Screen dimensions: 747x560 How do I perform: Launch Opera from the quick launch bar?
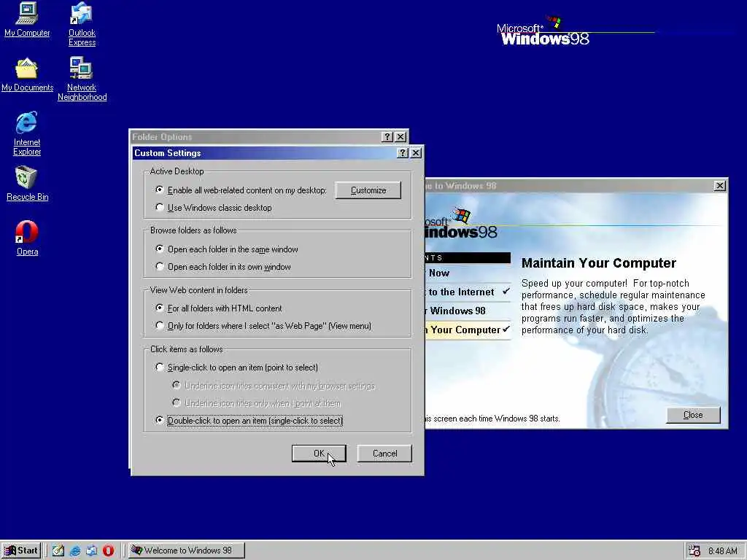pyautogui.click(x=108, y=551)
